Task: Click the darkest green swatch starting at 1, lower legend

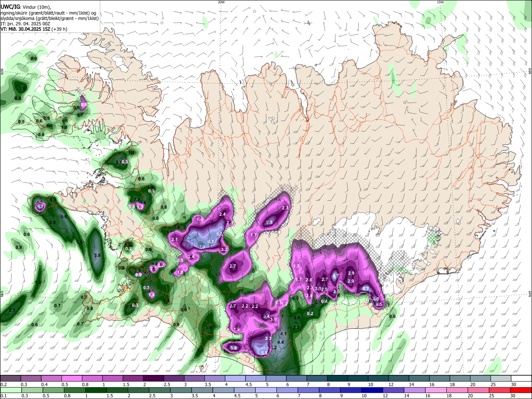Action: (95, 390)
